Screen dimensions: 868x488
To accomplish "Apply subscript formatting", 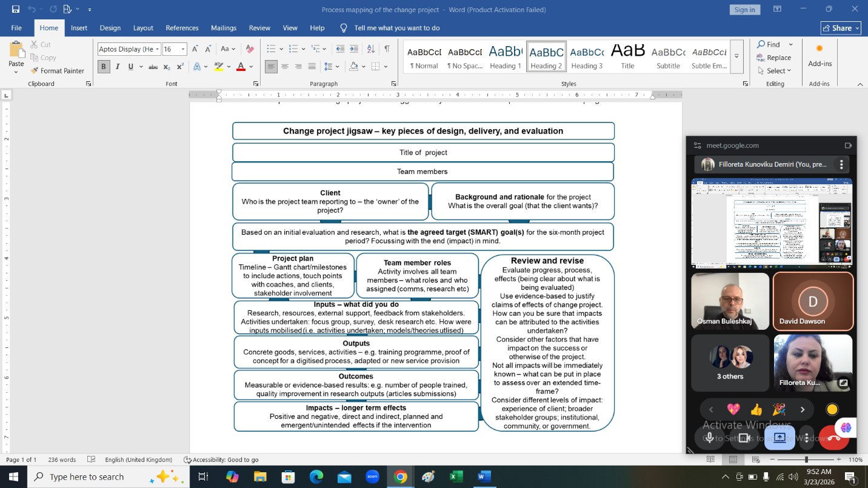I will tap(167, 67).
